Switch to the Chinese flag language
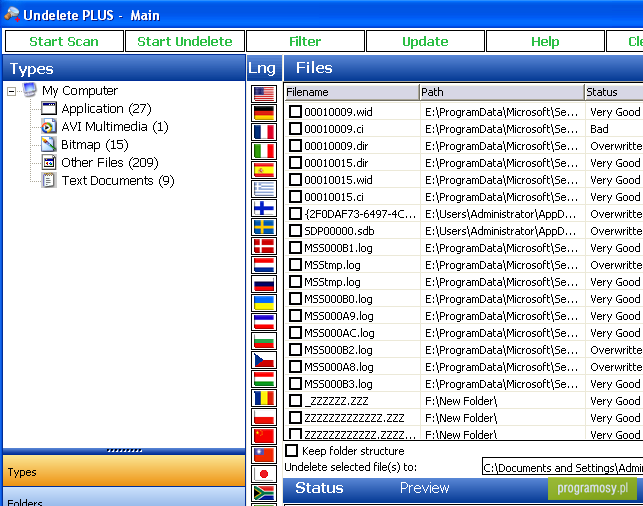The width and height of the screenshot is (643, 506). [x=264, y=436]
